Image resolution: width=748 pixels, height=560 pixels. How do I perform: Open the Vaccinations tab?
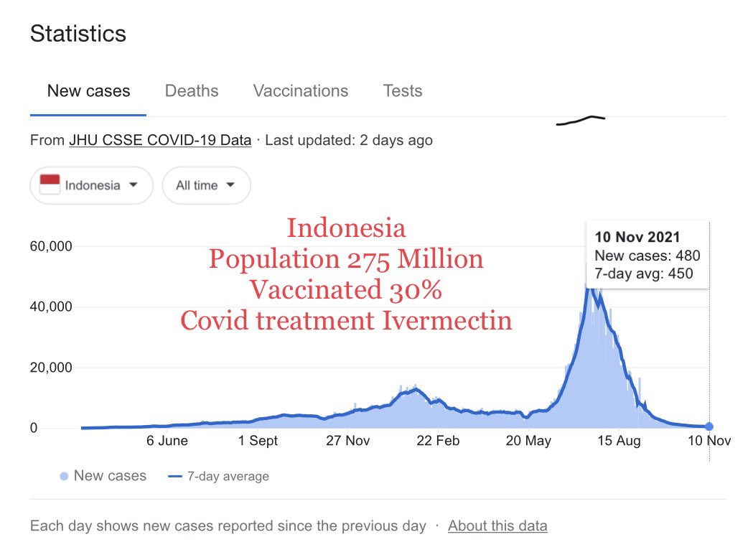click(x=300, y=91)
